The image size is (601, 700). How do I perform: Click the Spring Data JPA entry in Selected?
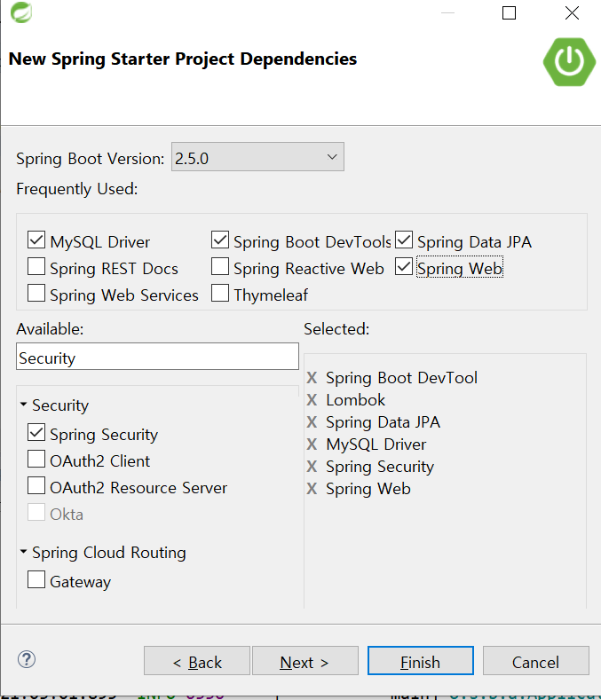(383, 422)
